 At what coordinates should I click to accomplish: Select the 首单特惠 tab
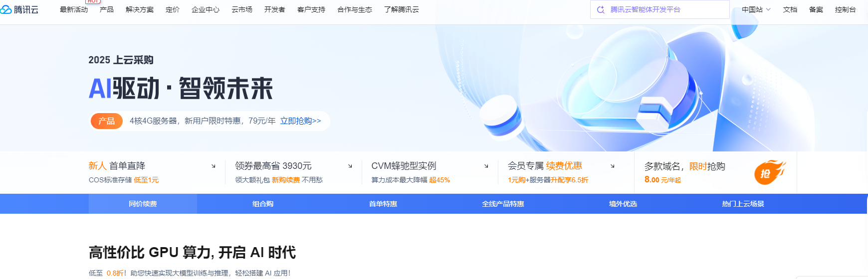383,204
